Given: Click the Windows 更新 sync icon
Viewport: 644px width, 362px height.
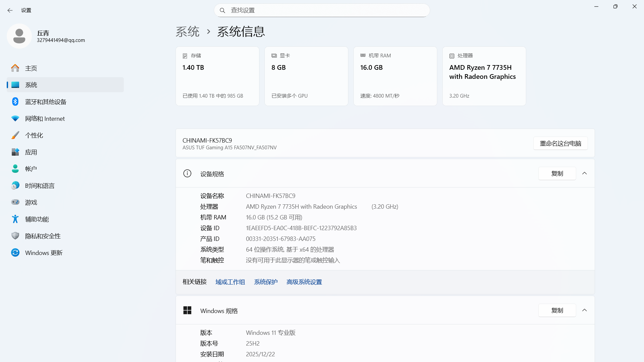Looking at the screenshot, I should point(15,253).
